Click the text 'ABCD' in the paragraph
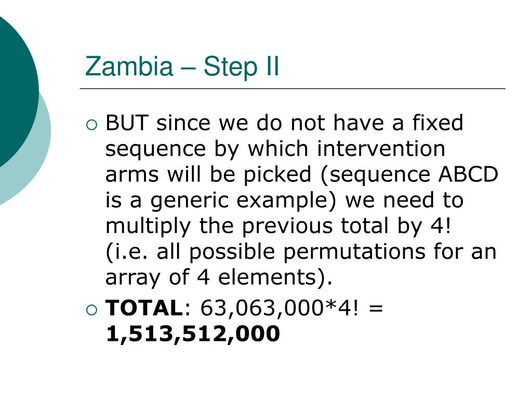 468,174
